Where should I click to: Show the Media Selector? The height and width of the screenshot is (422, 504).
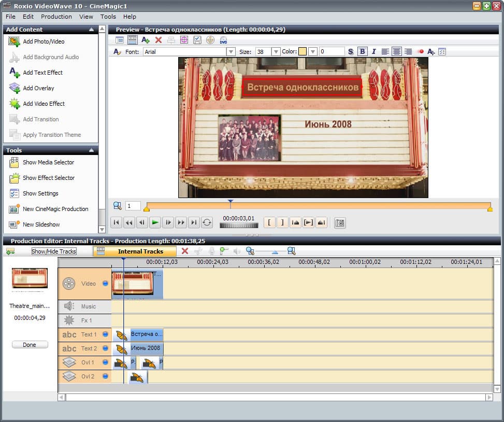coord(48,162)
